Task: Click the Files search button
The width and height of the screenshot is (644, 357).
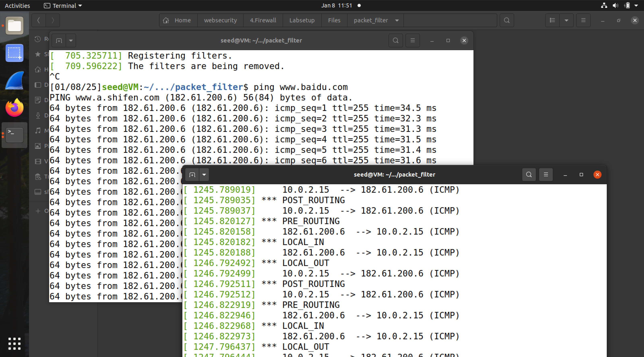Action: (x=507, y=20)
